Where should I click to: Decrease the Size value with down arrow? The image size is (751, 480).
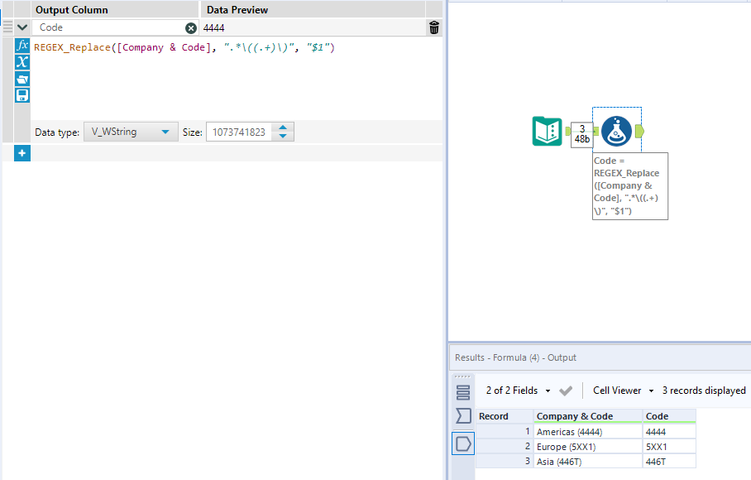point(283,136)
